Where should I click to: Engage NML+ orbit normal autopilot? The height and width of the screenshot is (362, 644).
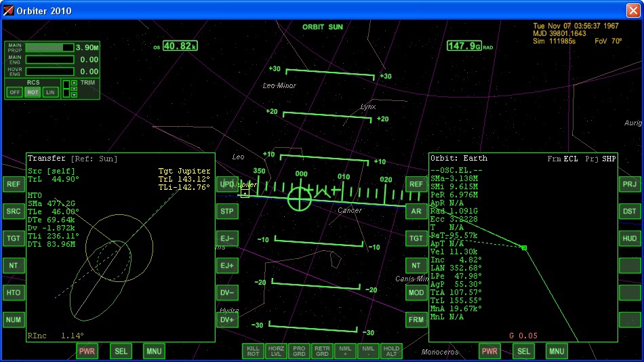345,351
